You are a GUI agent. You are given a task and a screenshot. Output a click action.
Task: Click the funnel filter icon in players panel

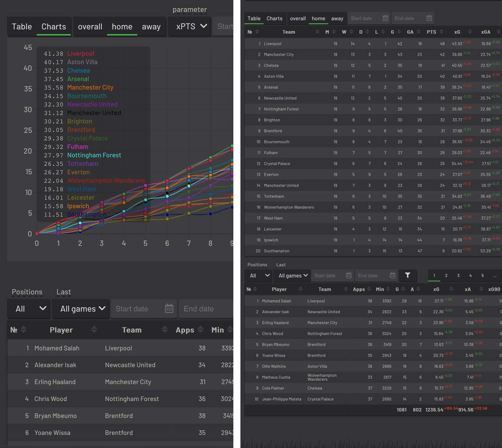click(x=408, y=275)
